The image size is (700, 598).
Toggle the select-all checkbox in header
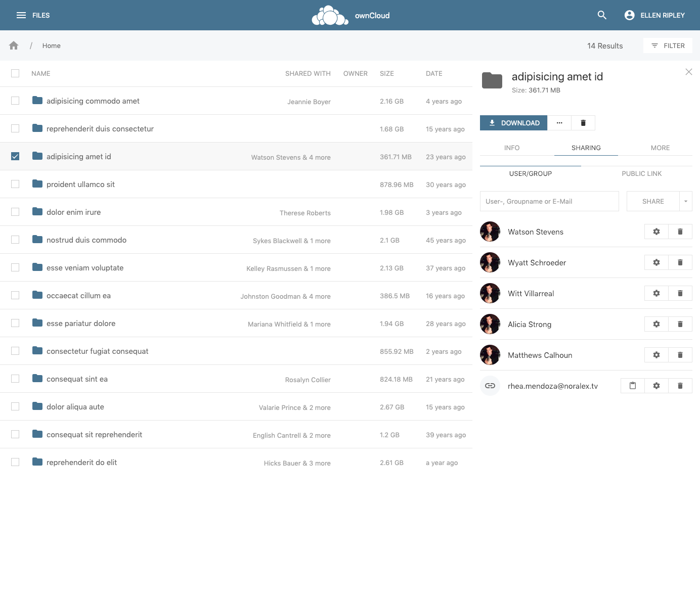[x=15, y=73]
